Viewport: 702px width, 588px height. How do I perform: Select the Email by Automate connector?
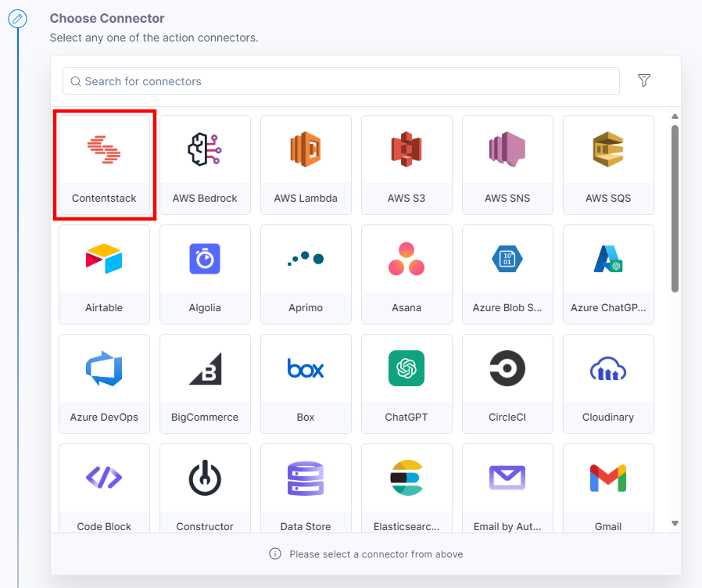(x=507, y=488)
